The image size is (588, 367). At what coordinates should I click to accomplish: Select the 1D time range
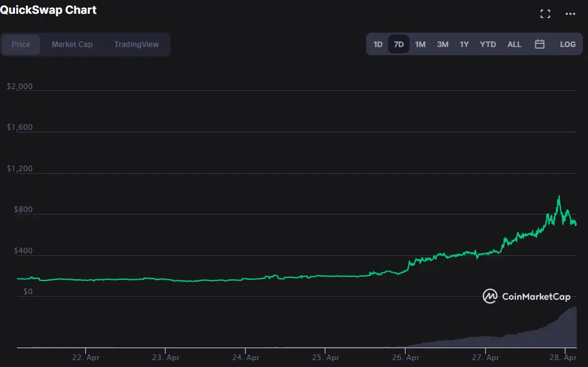378,45
